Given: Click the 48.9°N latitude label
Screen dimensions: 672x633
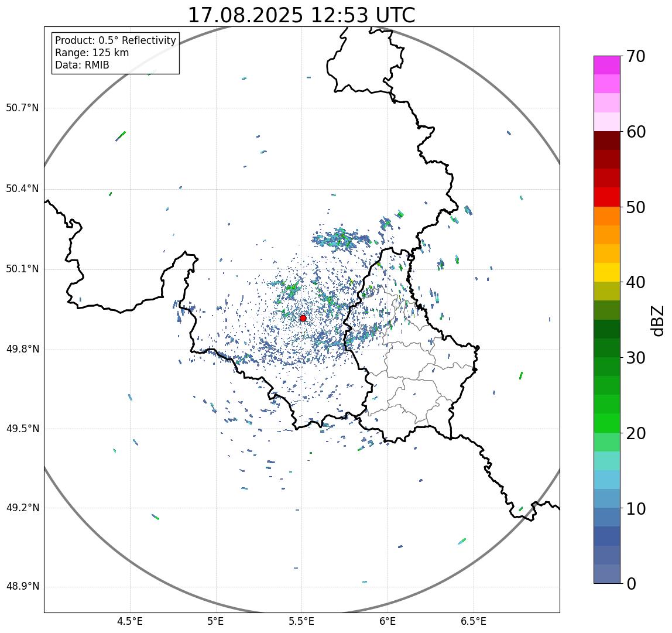Looking at the screenshot, I should pyautogui.click(x=22, y=587).
